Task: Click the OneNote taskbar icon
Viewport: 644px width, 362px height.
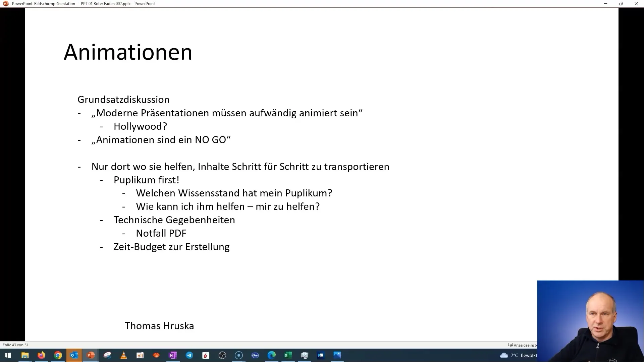Action: click(x=172, y=355)
